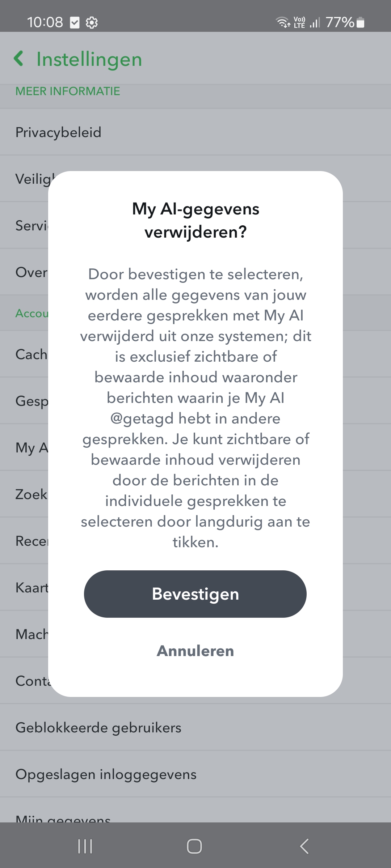The image size is (391, 868).
Task: Open Privacybeleid settings entry
Action: [58, 132]
